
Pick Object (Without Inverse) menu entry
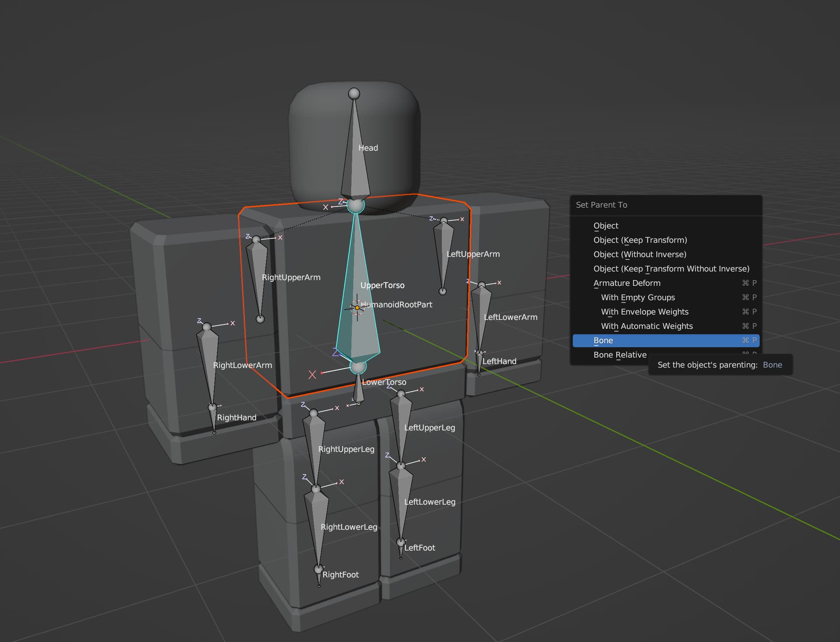coord(639,255)
